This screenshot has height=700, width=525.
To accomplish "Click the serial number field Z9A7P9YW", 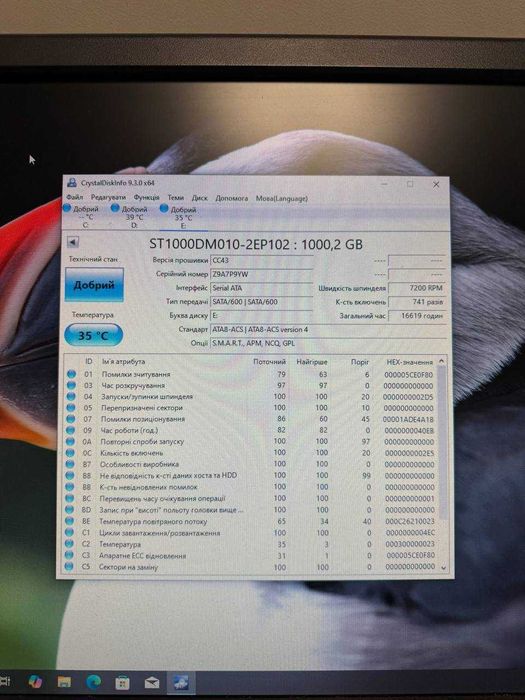I will [x=261, y=274].
